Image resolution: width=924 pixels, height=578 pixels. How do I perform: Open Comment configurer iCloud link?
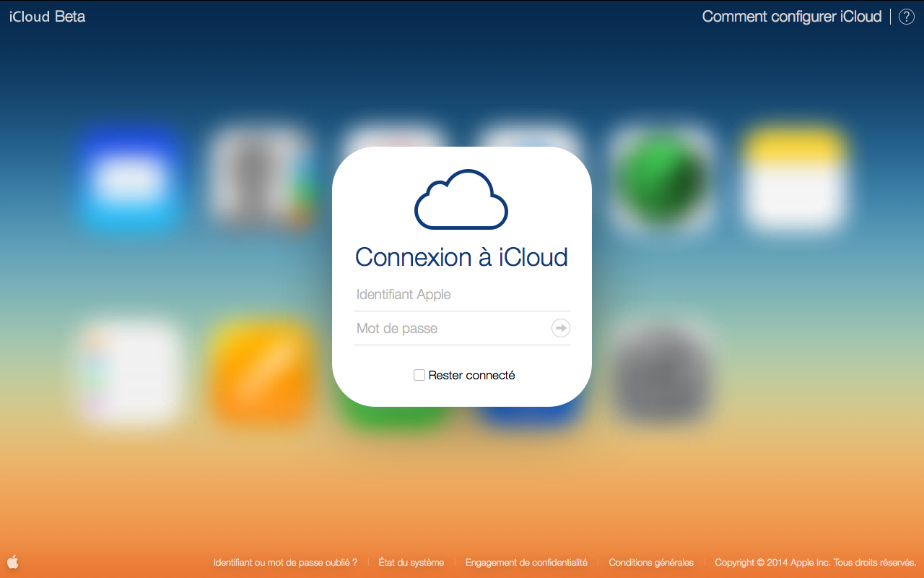(x=791, y=17)
